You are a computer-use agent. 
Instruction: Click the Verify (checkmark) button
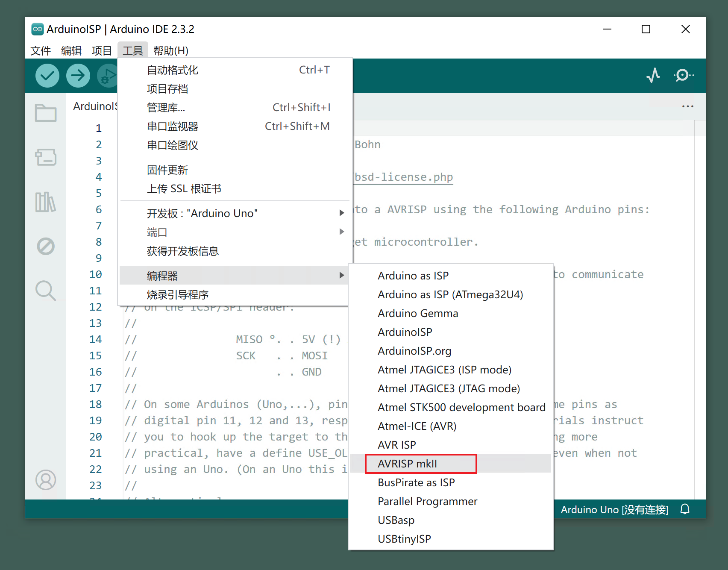[47, 76]
